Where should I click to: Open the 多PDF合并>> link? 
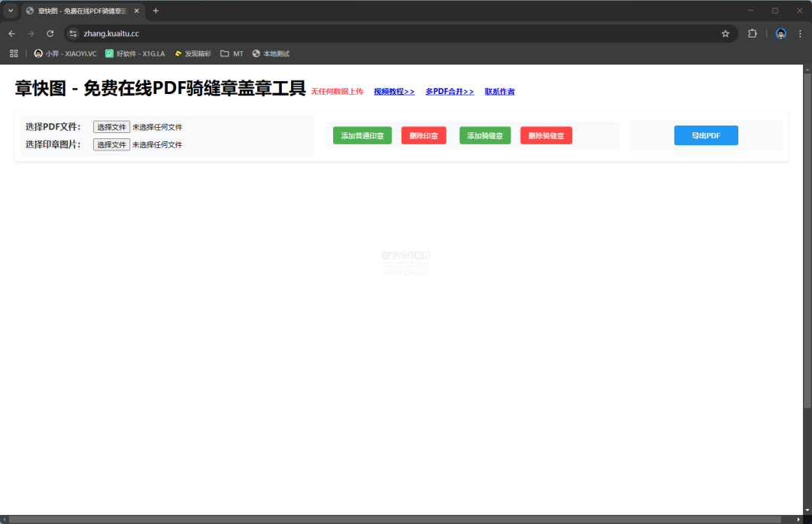coord(450,92)
